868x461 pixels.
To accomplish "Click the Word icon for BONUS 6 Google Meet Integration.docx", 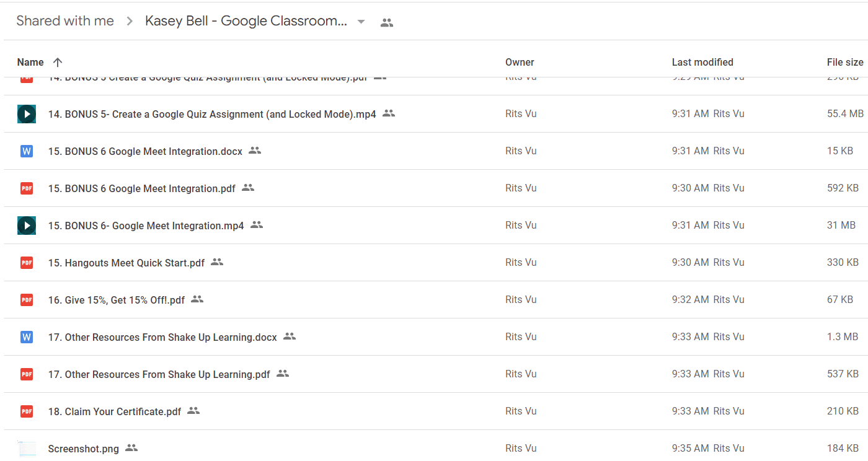I will coord(27,151).
